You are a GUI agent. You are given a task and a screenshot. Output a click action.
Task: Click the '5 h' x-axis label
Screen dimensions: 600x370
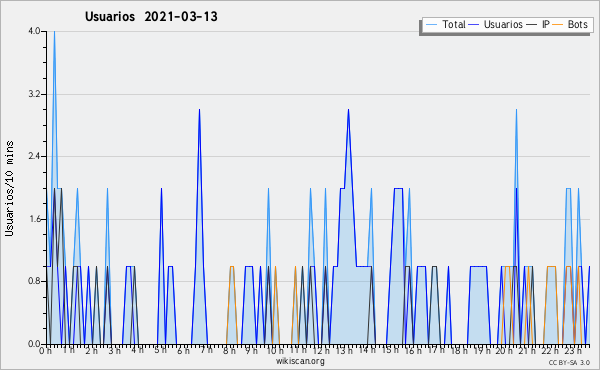[x=160, y=350]
